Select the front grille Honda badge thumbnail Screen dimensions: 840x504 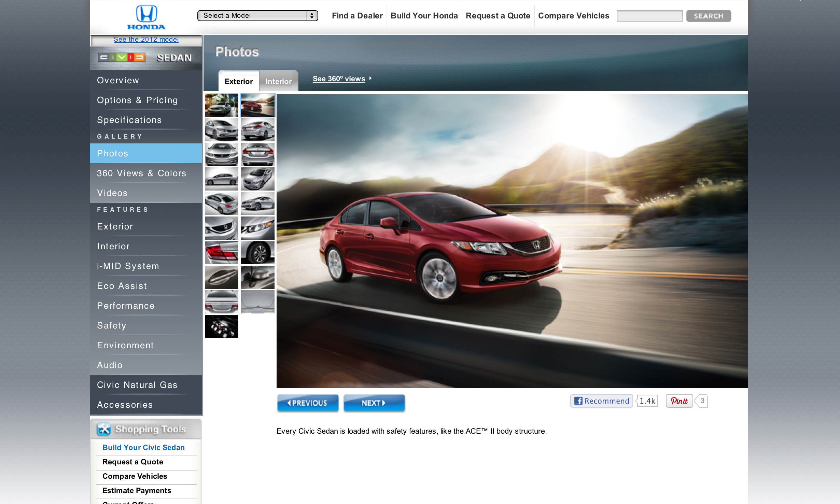point(222,228)
